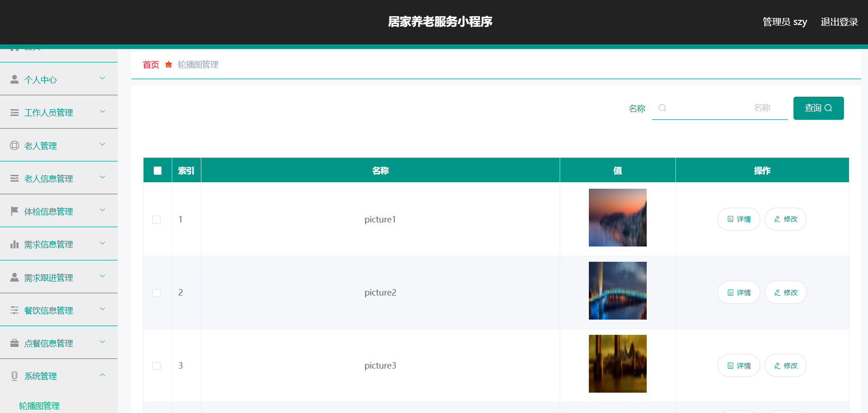
Task: Click the flag icon beside 体检信息管理
Action: point(14,211)
